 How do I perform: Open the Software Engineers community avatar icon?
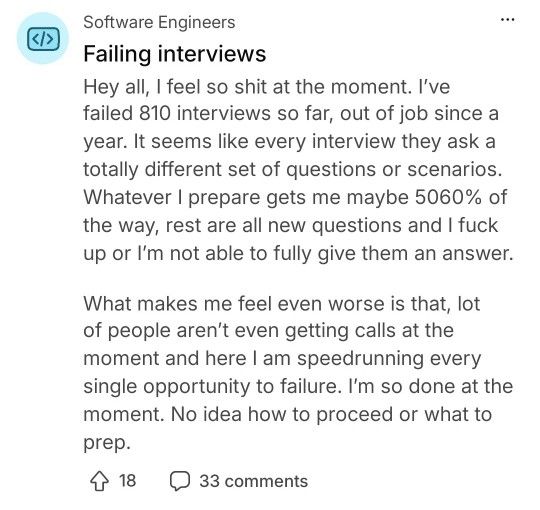(43, 38)
